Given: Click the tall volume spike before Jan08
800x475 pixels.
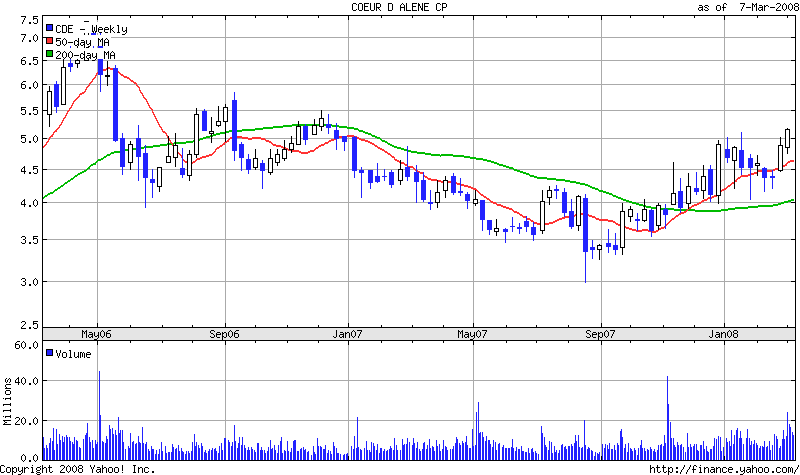Looking at the screenshot, I should point(667,418).
